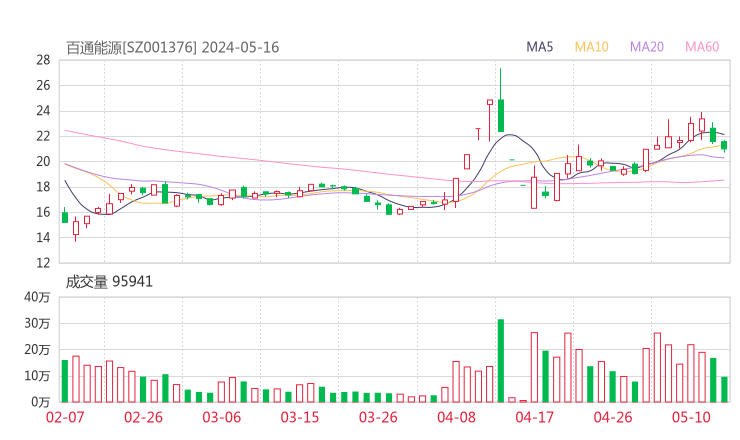This screenshot has height=440, width=740.
Task: Click the first green candlestick on 02-07
Action: click(65, 217)
